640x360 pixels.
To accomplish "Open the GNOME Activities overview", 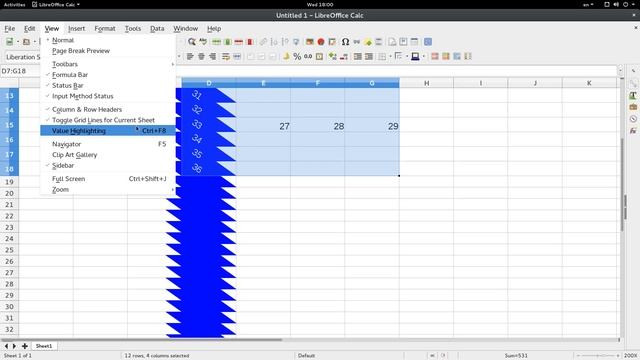I will (14, 4).
